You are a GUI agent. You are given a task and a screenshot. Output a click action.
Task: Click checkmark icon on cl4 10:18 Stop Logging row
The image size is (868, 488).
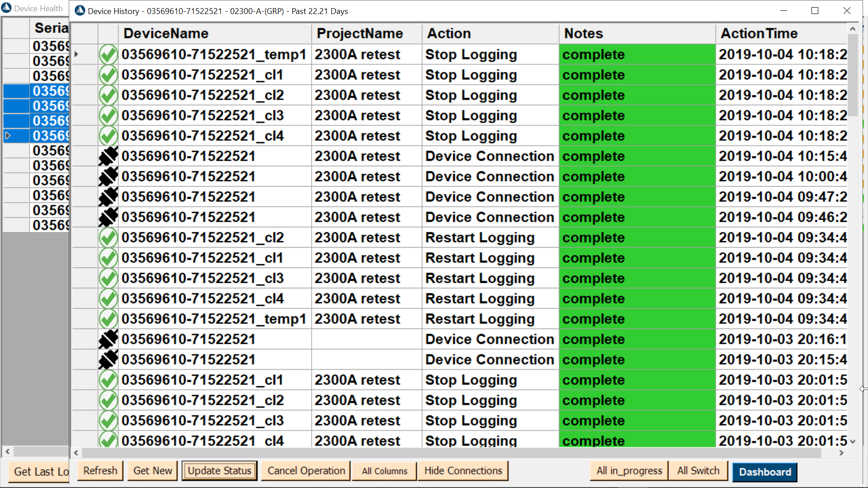(108, 136)
